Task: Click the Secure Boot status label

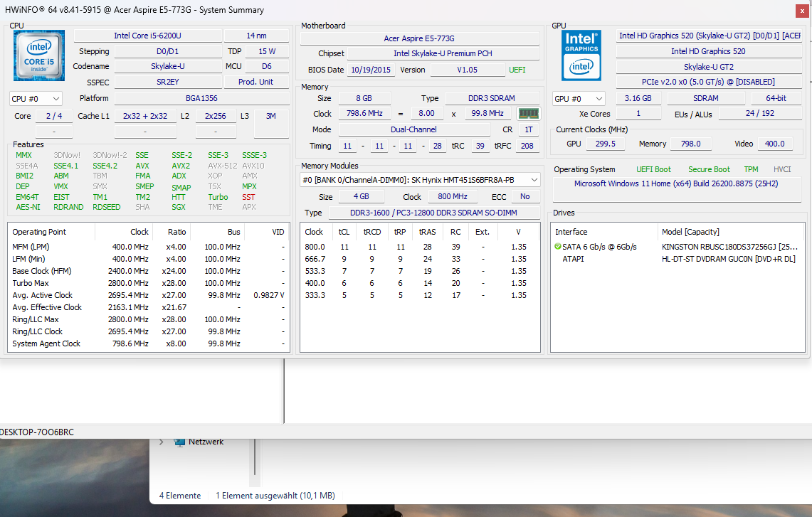Action: (709, 170)
